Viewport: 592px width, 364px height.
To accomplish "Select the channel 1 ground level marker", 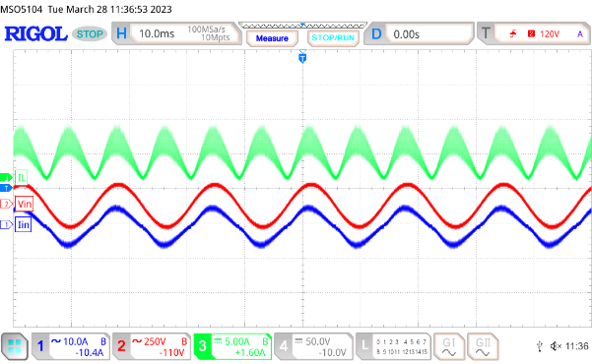I will point(6,225).
